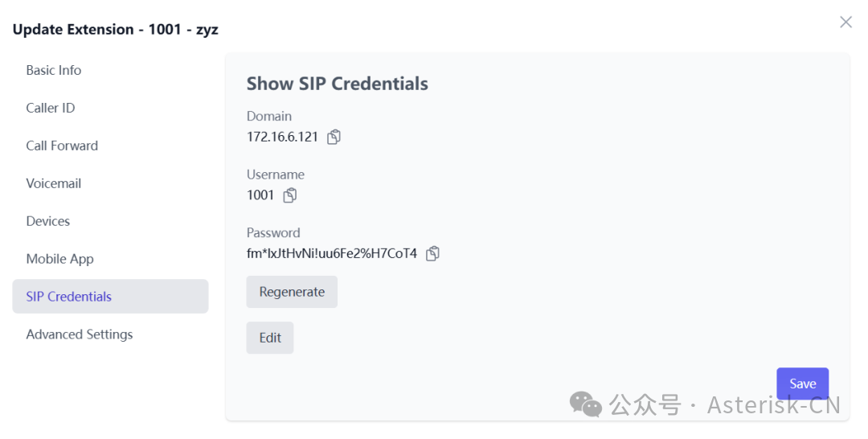Regenerate the SIP password

(292, 292)
